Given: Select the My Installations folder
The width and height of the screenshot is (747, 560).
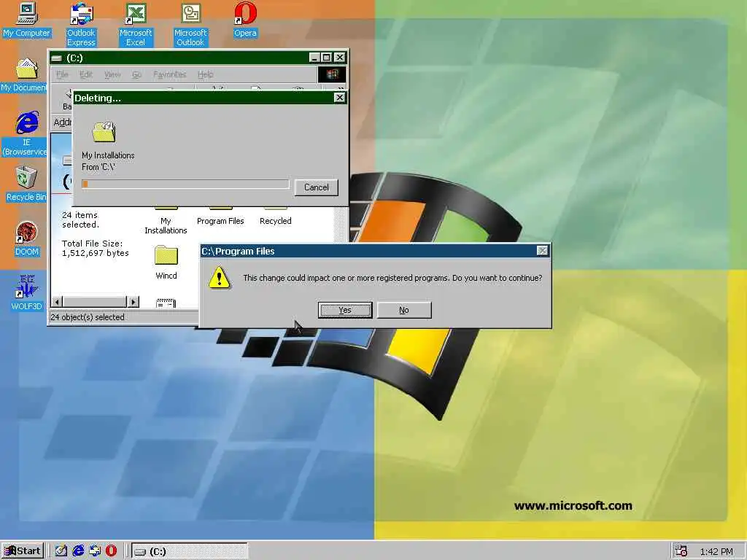Looking at the screenshot, I should (166, 220).
